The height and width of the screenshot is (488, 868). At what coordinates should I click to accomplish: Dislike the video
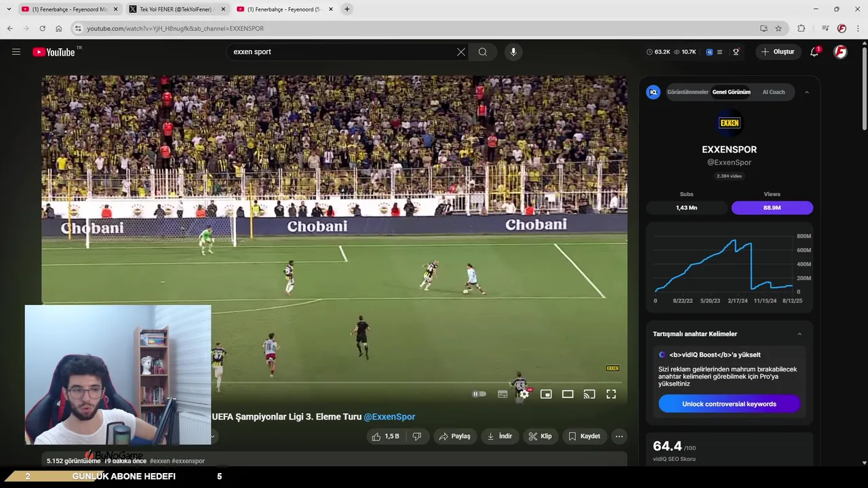[x=417, y=436]
